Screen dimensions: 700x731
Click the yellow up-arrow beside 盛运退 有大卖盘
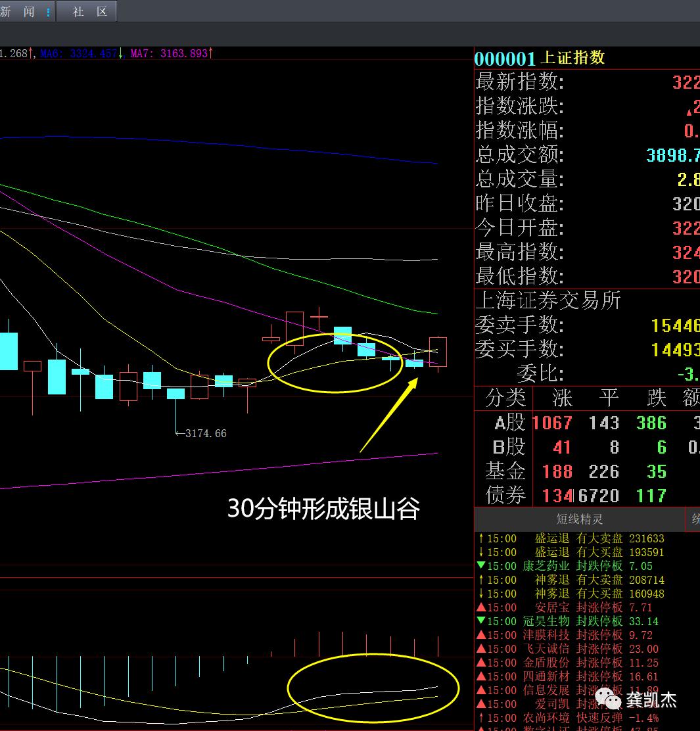480,538
